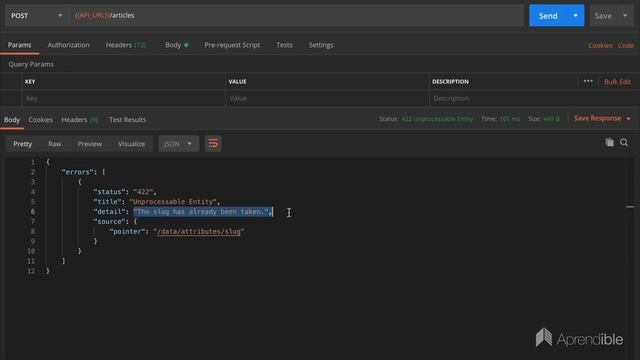Click the "Unprocessable Entity" title value
The height and width of the screenshot is (360, 640).
click(174, 202)
